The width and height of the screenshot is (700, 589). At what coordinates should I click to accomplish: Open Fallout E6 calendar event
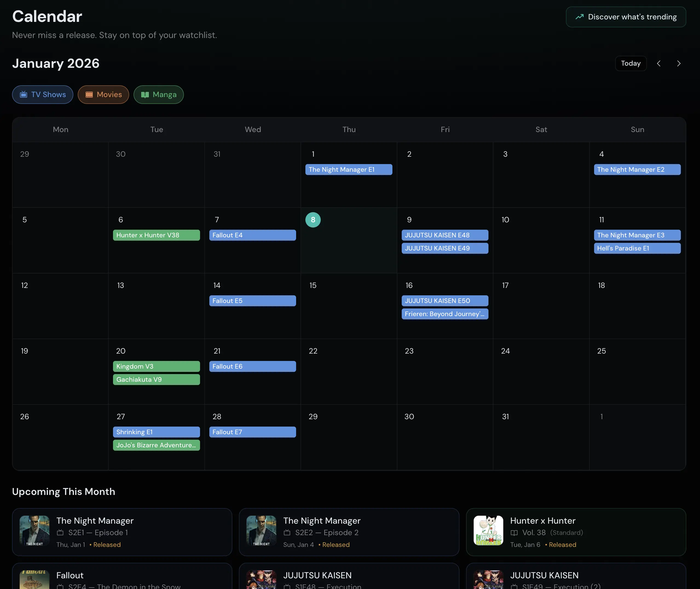pyautogui.click(x=253, y=366)
